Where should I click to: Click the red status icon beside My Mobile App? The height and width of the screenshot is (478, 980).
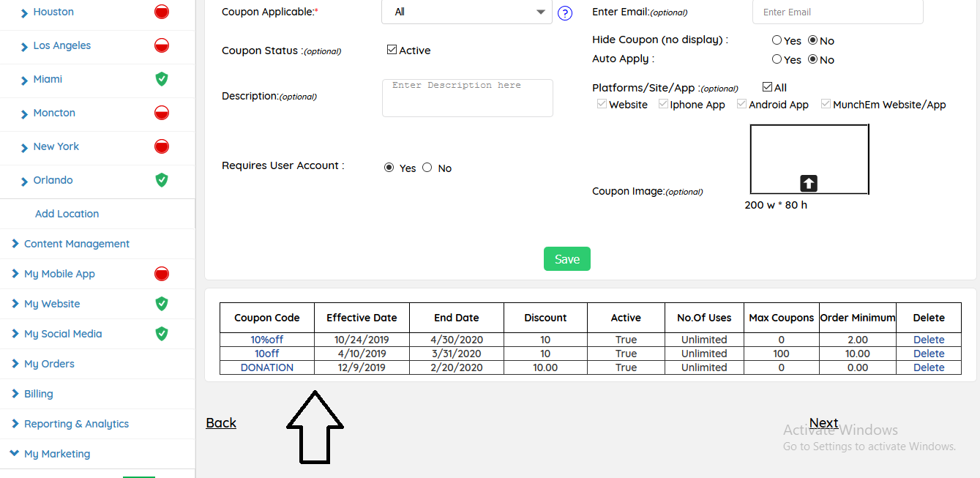coord(162,274)
